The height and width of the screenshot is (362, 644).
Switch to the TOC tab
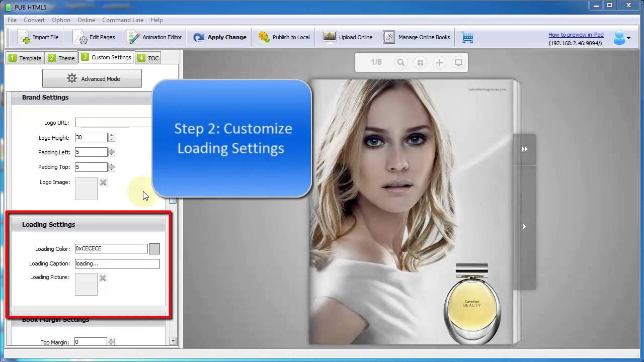point(148,58)
